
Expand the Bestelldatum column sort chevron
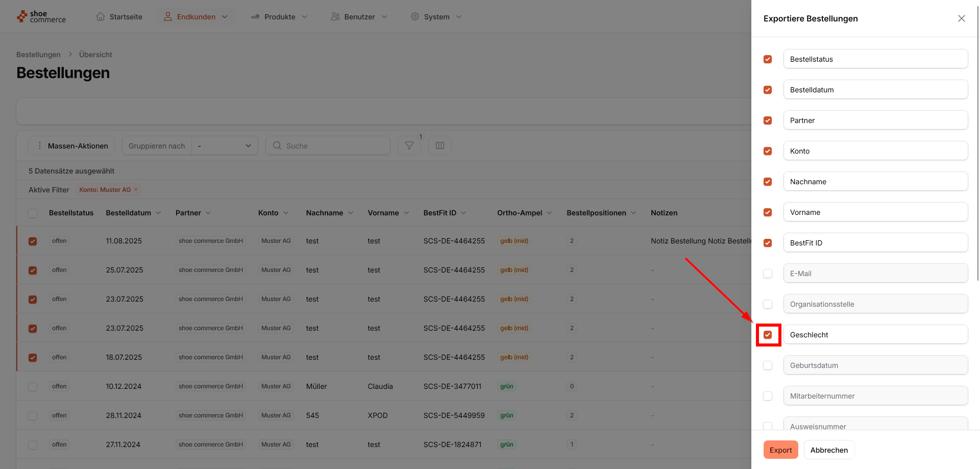pyautogui.click(x=158, y=213)
